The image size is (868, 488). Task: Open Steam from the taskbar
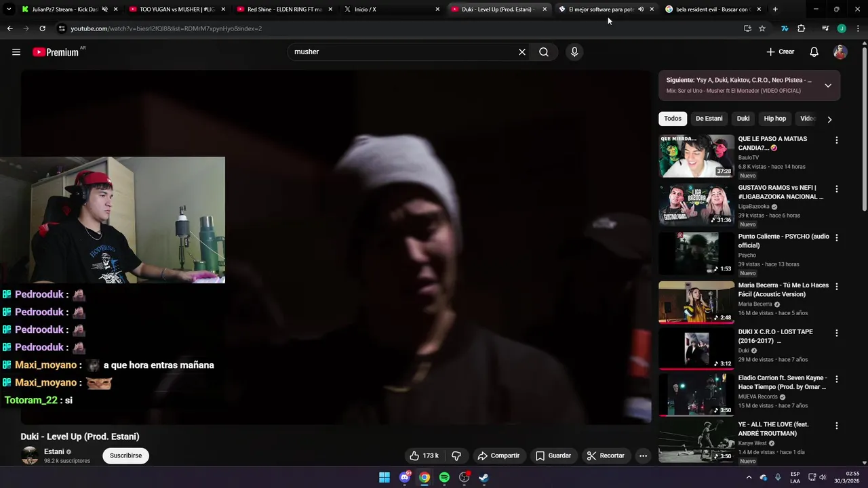[x=484, y=477]
